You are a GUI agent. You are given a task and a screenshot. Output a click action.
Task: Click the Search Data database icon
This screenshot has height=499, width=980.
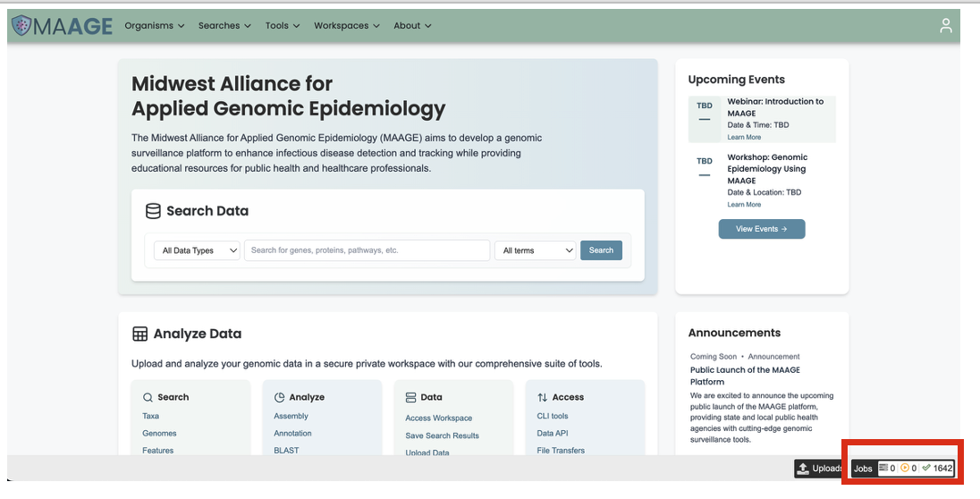click(x=153, y=211)
